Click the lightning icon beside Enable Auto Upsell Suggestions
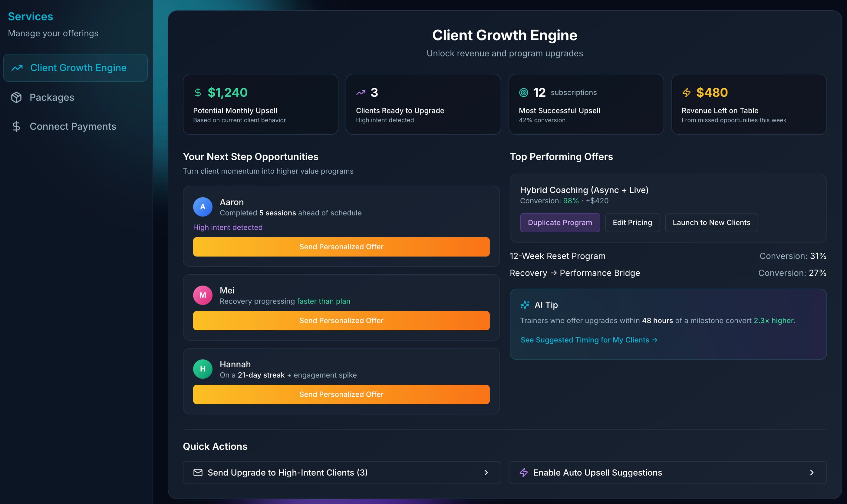Viewport: 847px width, 504px height. click(x=524, y=473)
